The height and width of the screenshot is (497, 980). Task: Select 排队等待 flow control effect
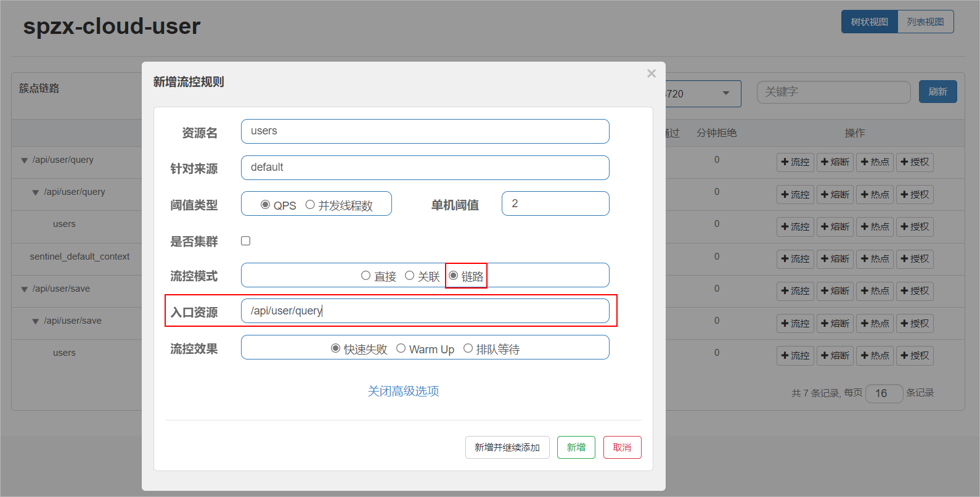(x=468, y=348)
